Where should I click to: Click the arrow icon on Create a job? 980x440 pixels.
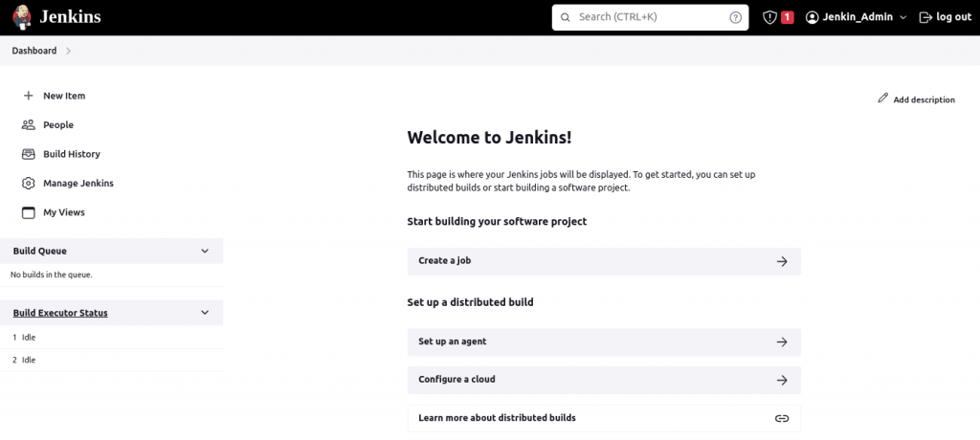tap(782, 261)
